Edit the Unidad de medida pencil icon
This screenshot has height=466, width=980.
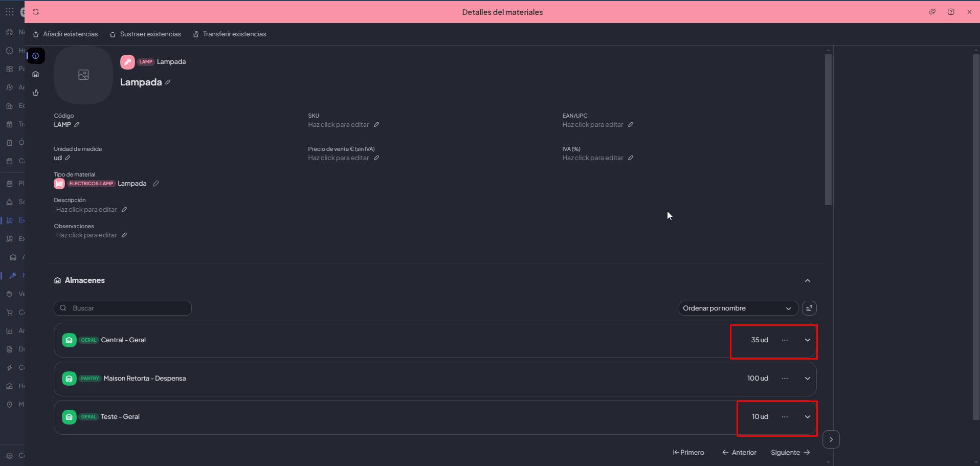[x=68, y=158]
